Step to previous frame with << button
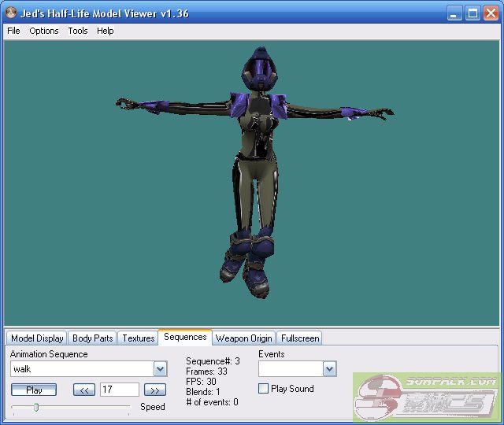Viewport: 504px width, 425px height. click(84, 390)
